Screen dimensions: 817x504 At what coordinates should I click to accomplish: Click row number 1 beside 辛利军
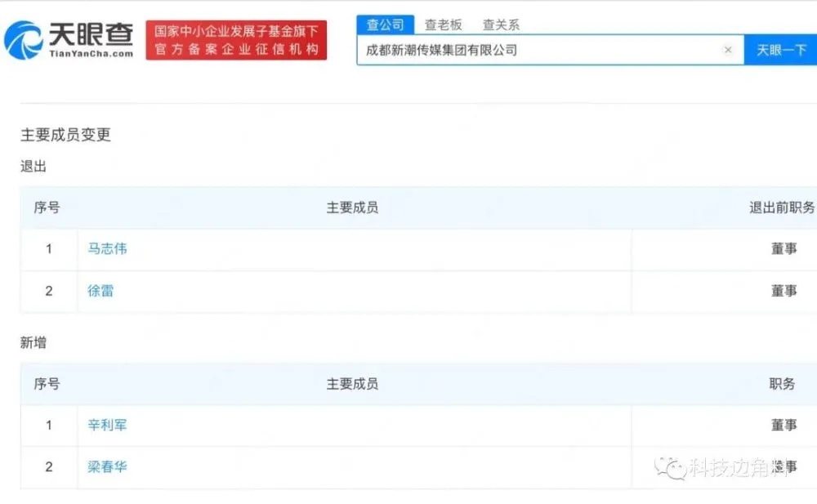point(49,425)
